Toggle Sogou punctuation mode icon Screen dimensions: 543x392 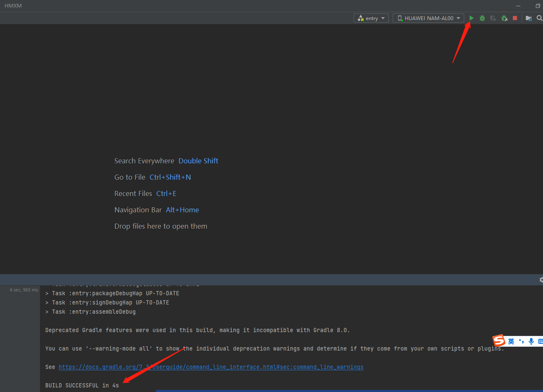pos(521,341)
